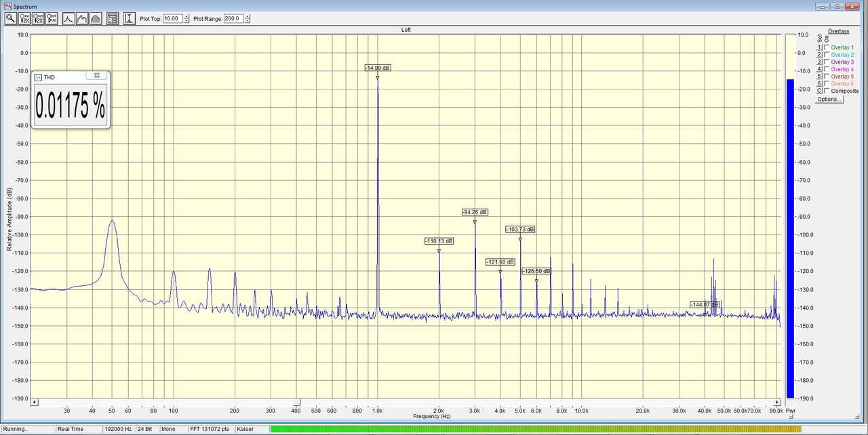Screen dimensions: 868x435
Task: Click the Plot Range input field
Action: click(233, 19)
